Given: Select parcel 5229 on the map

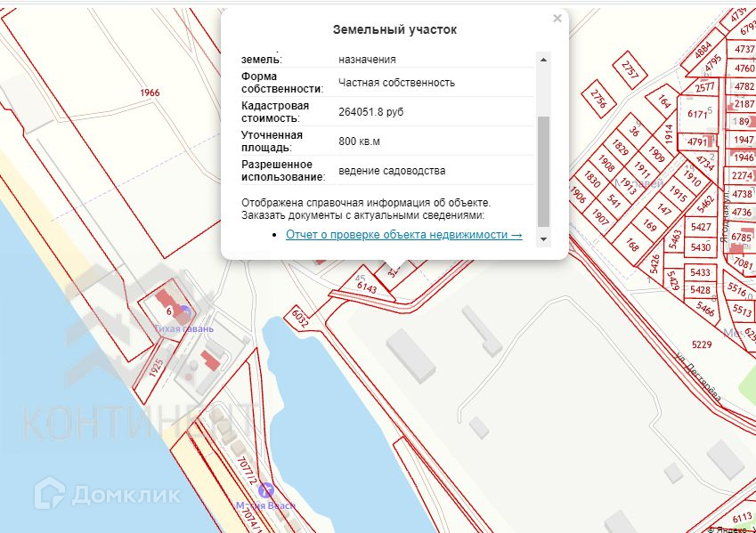Looking at the screenshot, I should [702, 344].
